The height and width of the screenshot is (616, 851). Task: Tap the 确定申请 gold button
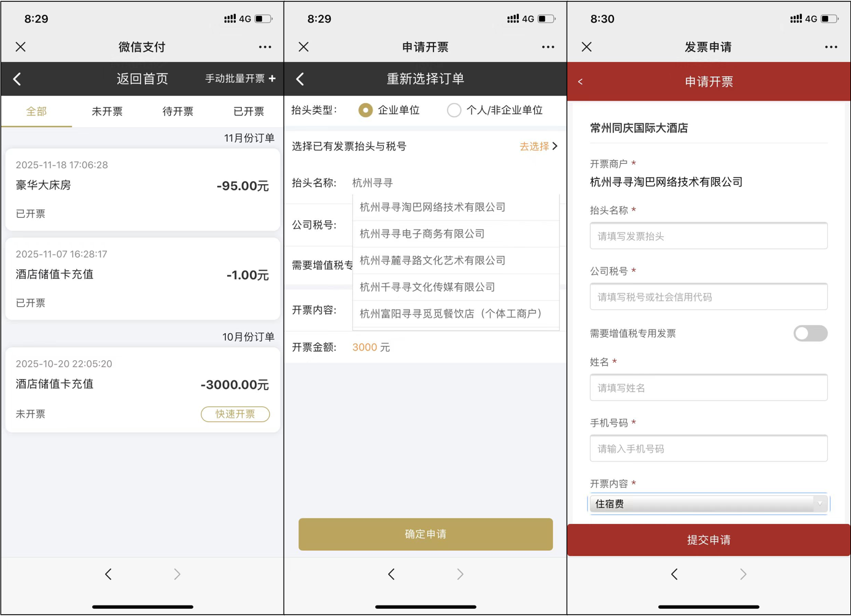tap(425, 534)
